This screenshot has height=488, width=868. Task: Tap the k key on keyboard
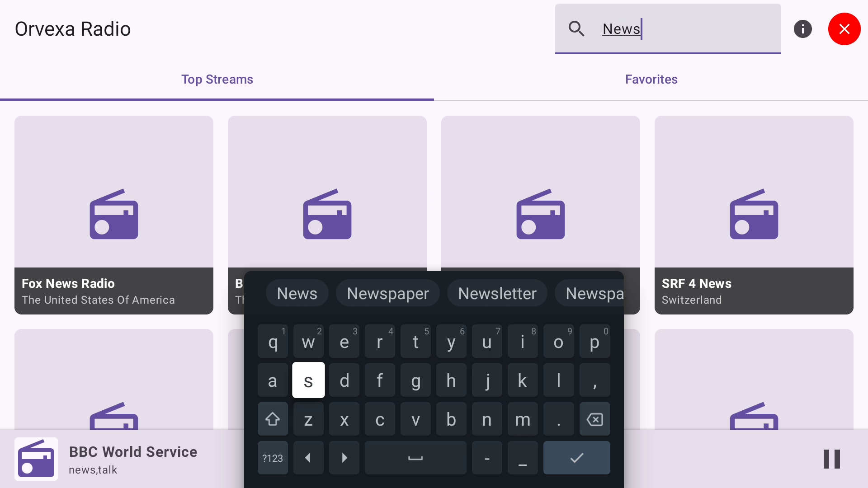coord(523,380)
